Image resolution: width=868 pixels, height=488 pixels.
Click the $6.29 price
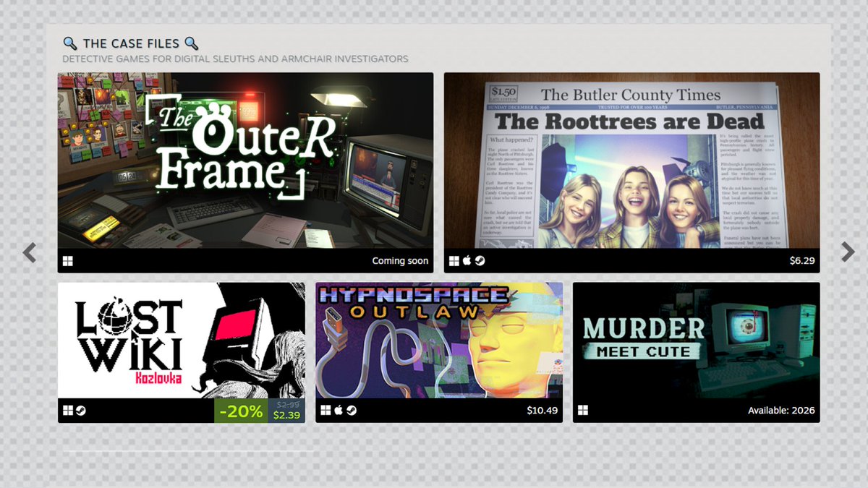pos(802,261)
